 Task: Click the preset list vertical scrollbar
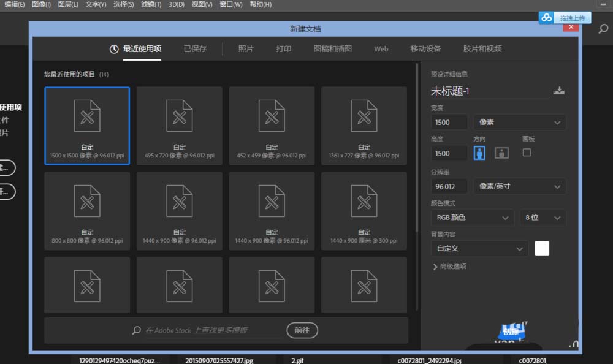pos(417,148)
